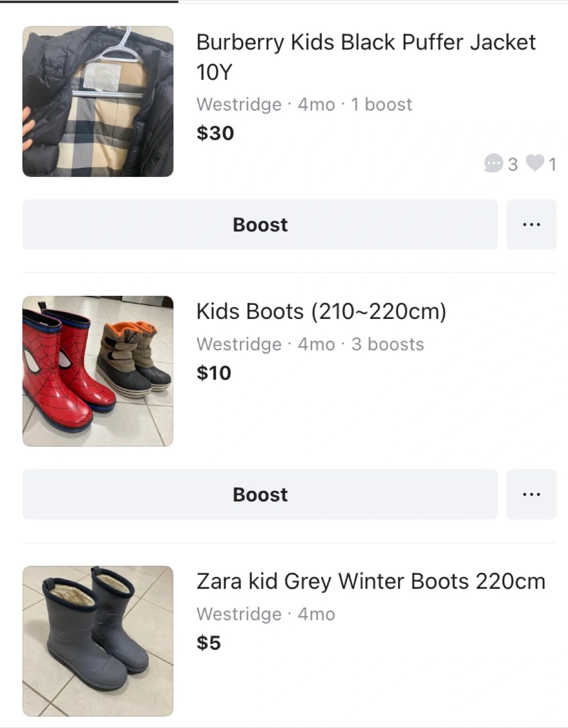Viewport: 568px width, 728px height.
Task: Tap the heart likes icon on Burberry listing
Action: point(535,163)
